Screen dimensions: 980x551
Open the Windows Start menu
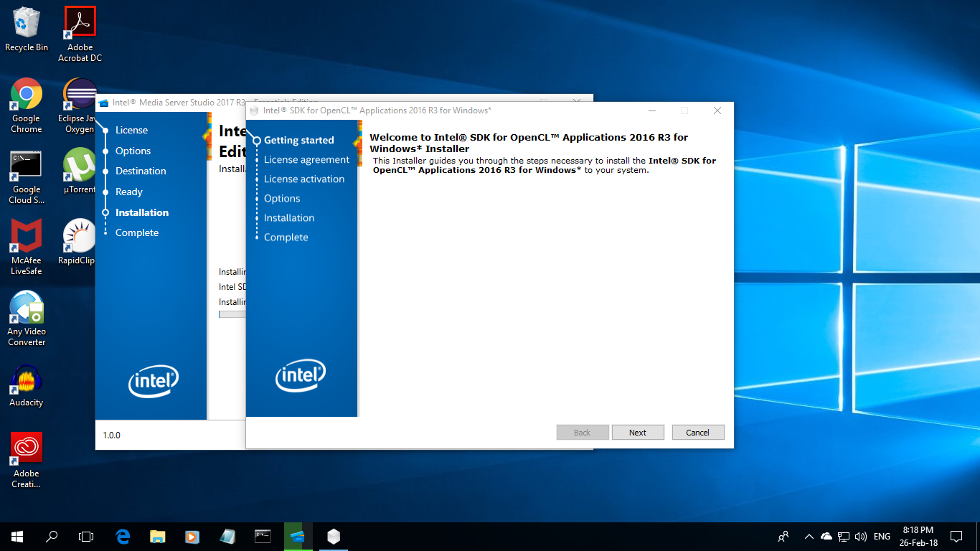[x=17, y=536]
